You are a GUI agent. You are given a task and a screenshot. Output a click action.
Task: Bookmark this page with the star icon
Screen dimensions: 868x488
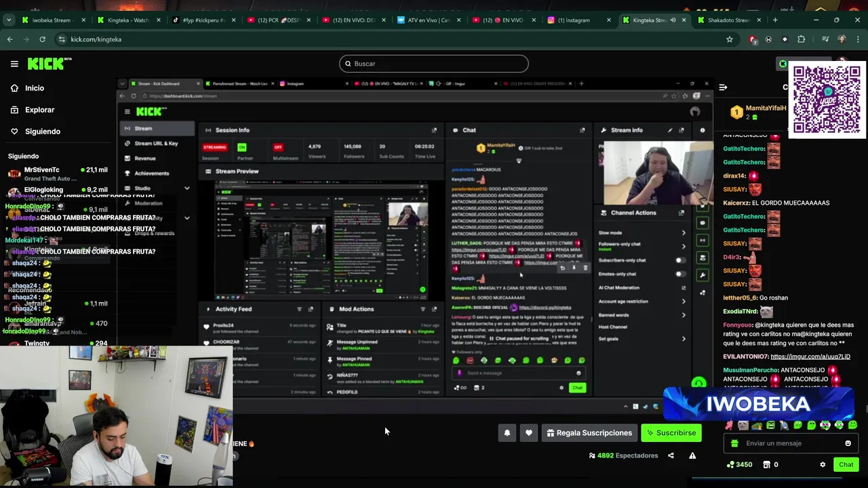click(x=730, y=39)
